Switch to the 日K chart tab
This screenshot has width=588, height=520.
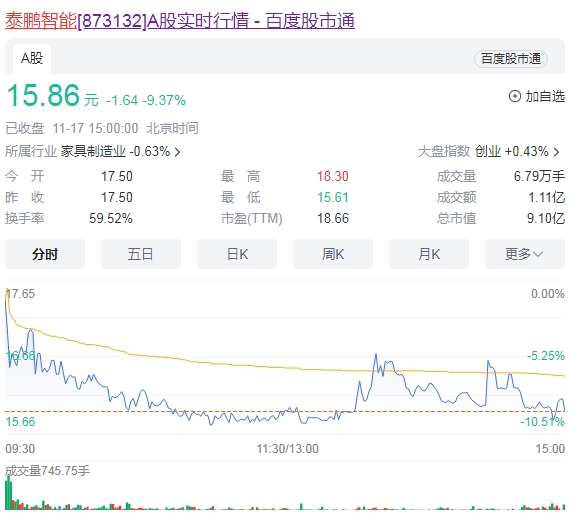pos(237,254)
